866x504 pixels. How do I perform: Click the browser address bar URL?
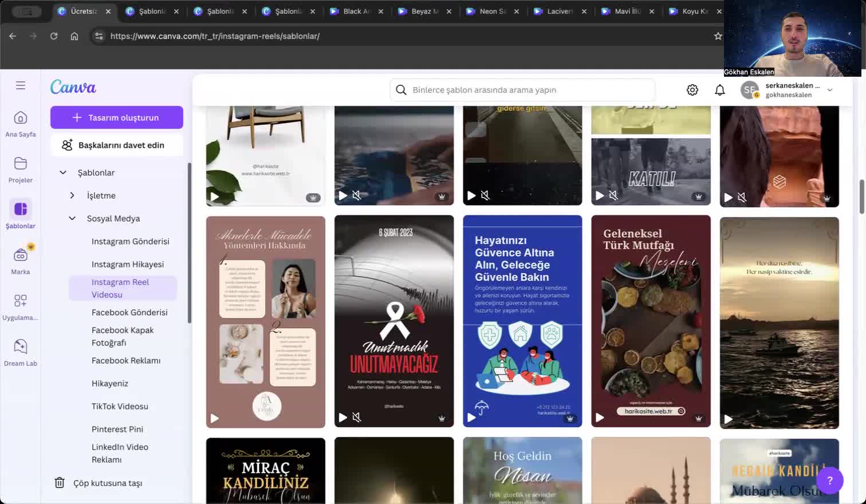[x=215, y=36]
